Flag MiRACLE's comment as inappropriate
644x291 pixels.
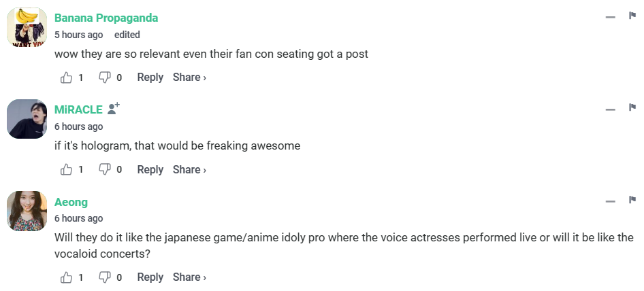tap(632, 108)
